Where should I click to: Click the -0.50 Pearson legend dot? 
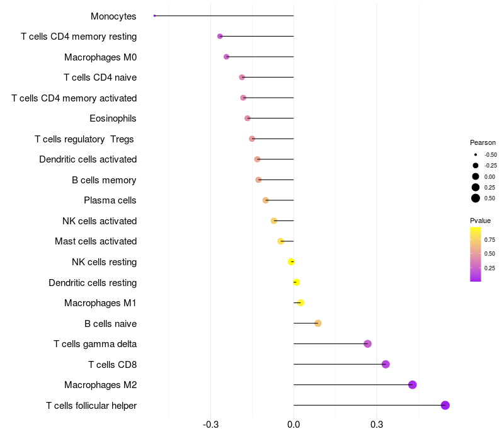(x=476, y=154)
